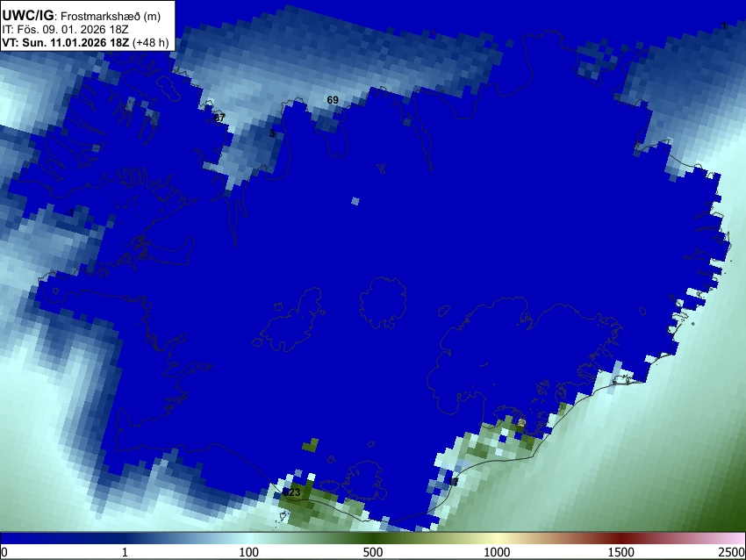This screenshot has height=560, width=746.
Task: Click the legend label '0'
Action: click(x=4, y=552)
